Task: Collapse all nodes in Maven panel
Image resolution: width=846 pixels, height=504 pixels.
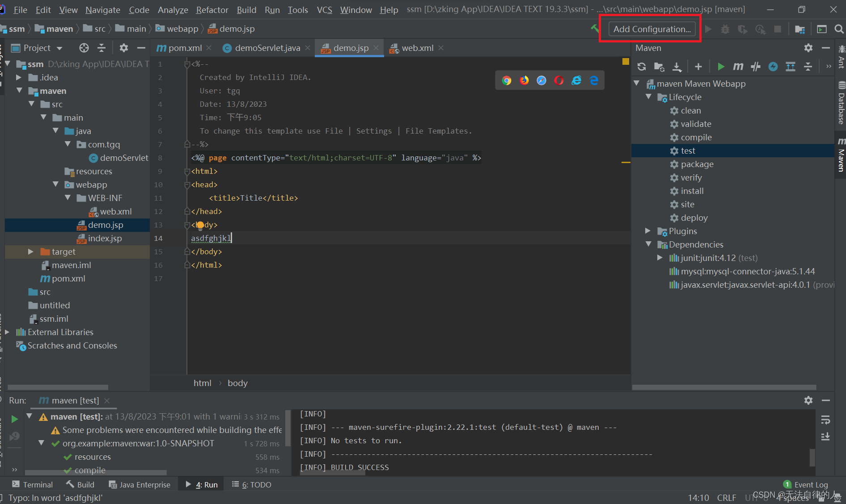Action: (x=808, y=66)
